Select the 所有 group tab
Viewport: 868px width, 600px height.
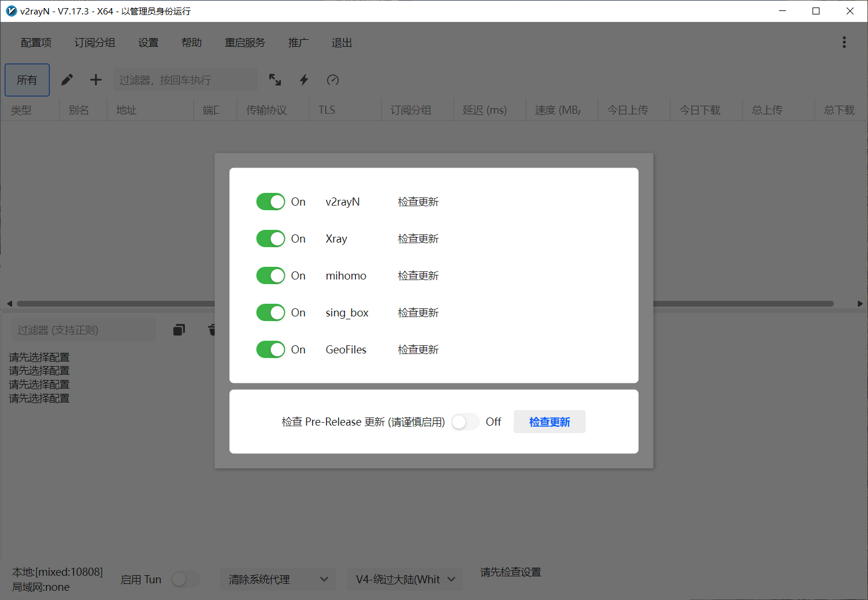tap(27, 80)
